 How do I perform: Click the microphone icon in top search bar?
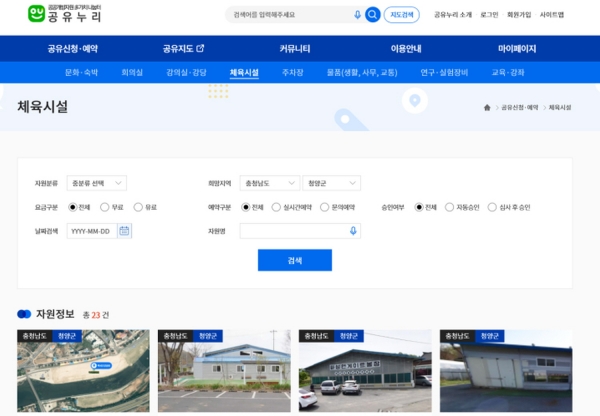357,15
